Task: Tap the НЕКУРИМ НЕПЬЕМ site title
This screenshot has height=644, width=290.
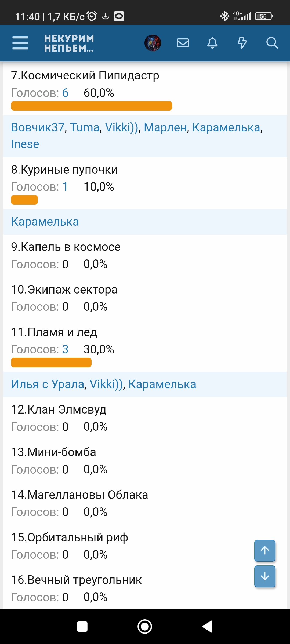Action: coord(69,43)
